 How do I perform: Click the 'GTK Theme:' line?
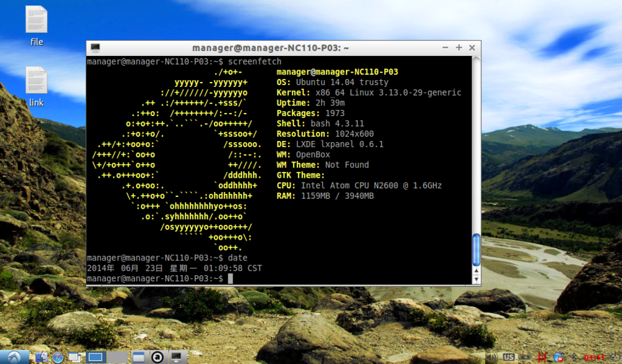tap(300, 175)
